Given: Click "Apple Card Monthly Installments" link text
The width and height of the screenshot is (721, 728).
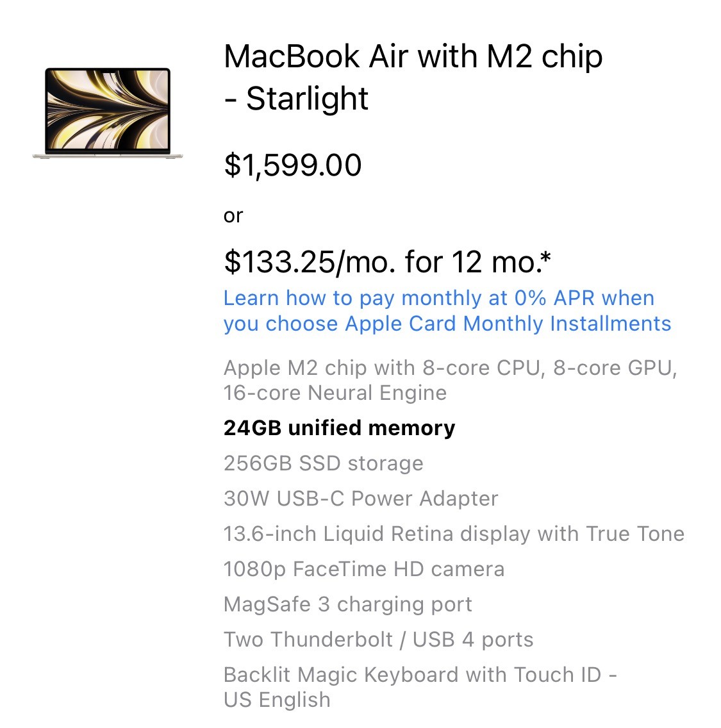Looking at the screenshot, I should click(x=508, y=324).
